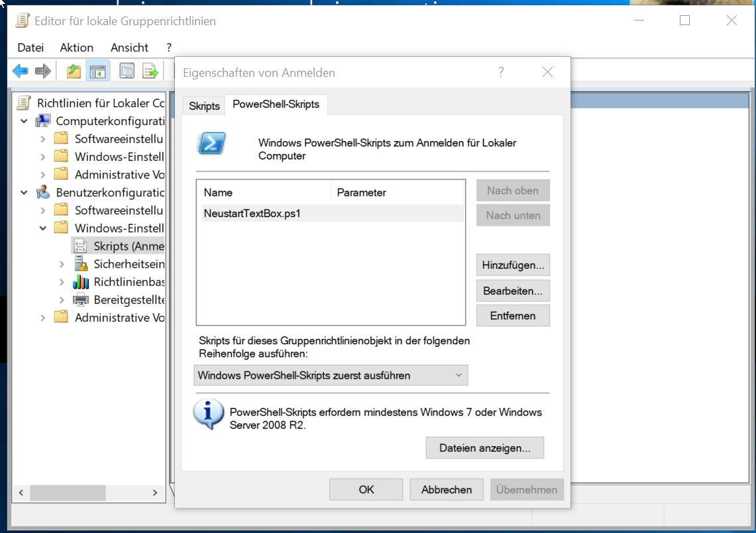The height and width of the screenshot is (533, 756).
Task: Select the Benutzerkonfiguration tree item label
Action: pos(110,192)
